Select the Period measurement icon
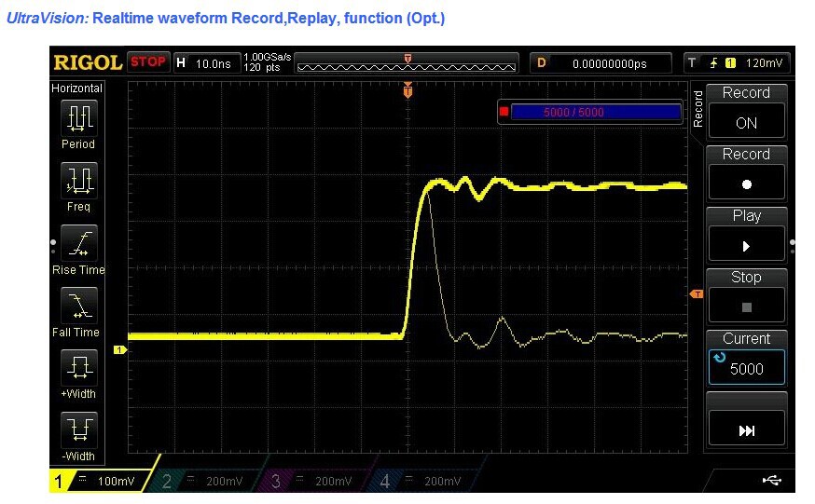 point(78,118)
